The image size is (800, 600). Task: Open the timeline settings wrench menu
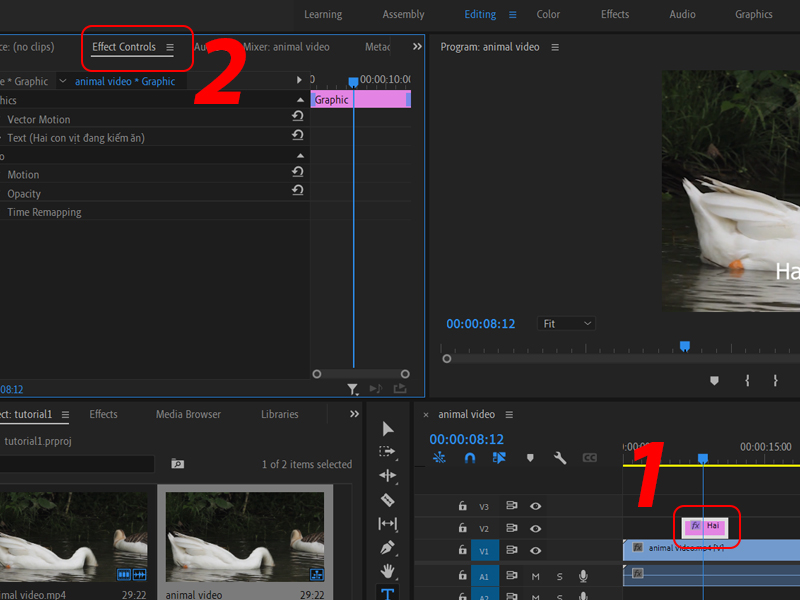click(560, 457)
